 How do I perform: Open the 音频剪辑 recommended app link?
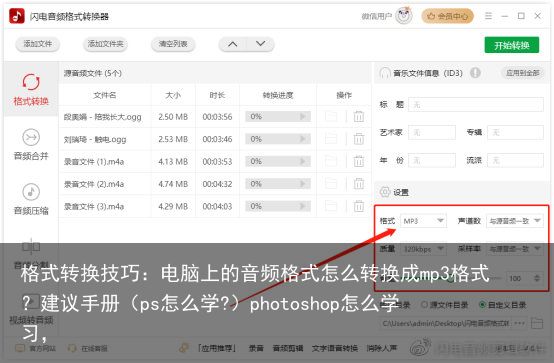coord(288,349)
